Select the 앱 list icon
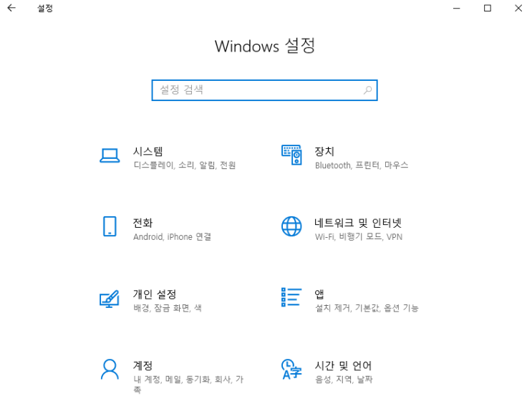 [291, 297]
